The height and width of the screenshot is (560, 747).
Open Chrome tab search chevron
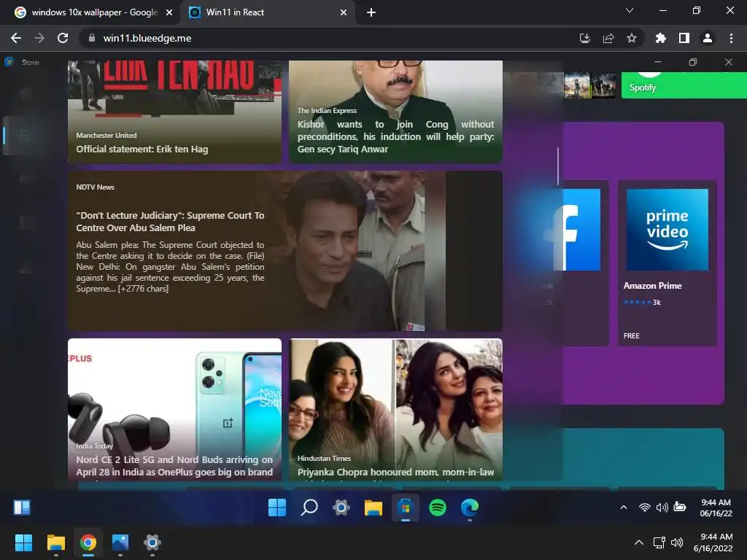pyautogui.click(x=630, y=10)
